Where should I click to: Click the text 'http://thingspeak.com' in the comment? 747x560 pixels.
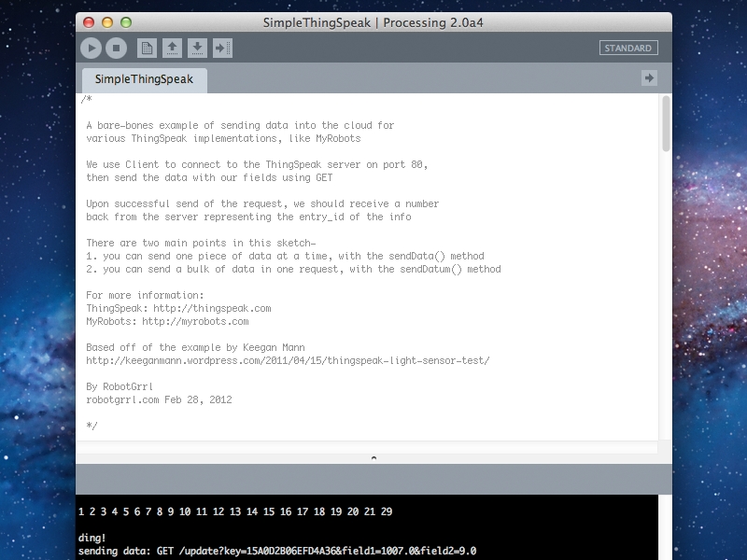click(212, 309)
